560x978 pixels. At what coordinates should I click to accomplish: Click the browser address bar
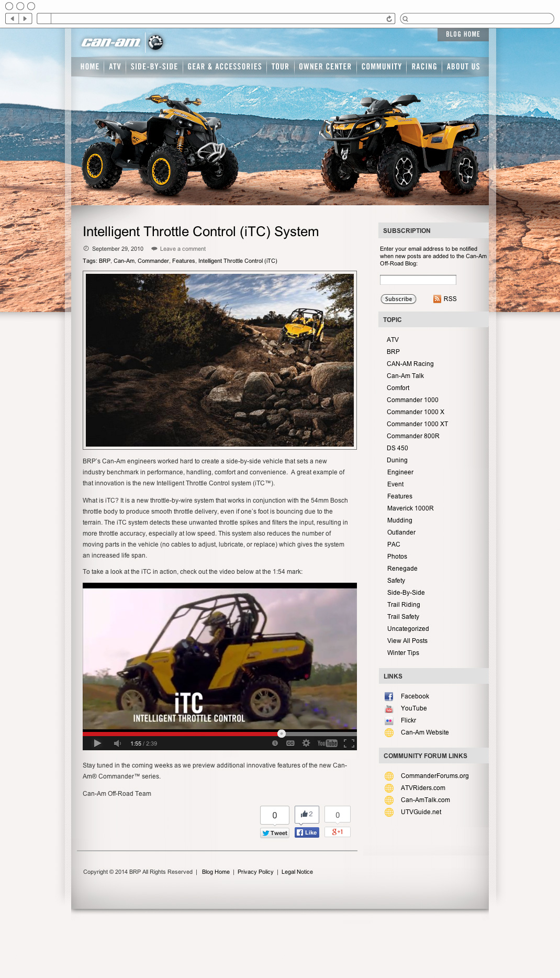point(216,19)
